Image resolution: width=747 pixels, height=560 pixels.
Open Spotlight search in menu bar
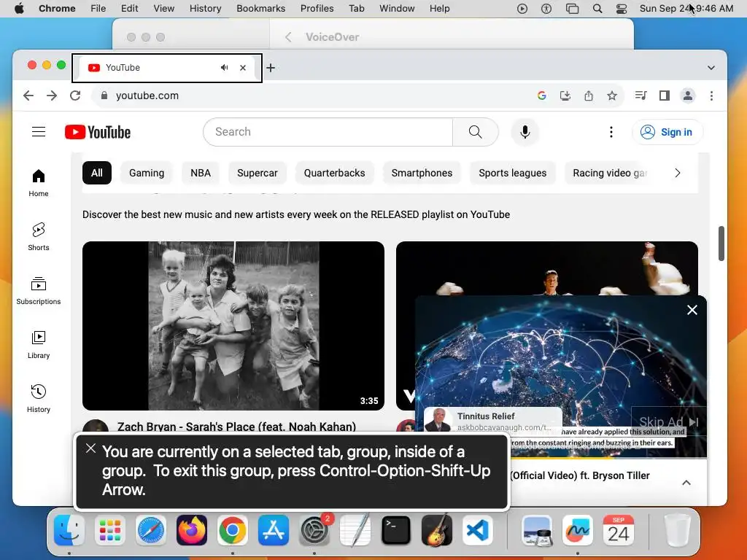coord(597,9)
